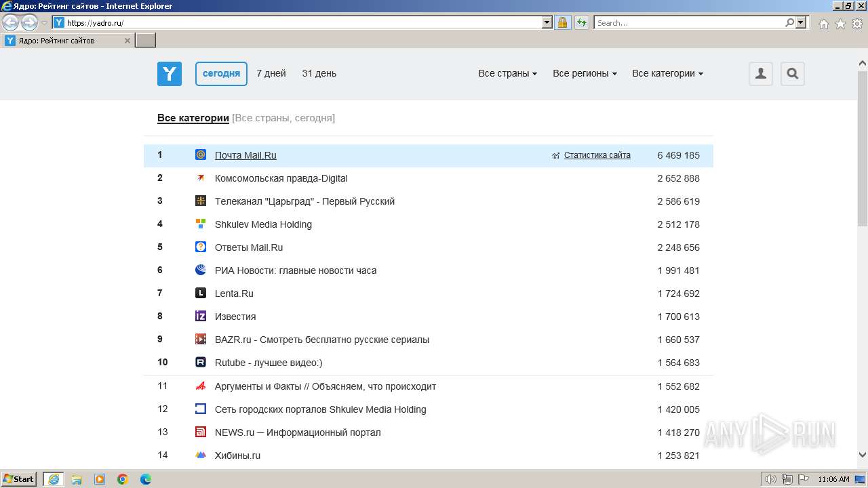The height and width of the screenshot is (488, 868).
Task: Open the IE Tools gear icon
Action: [x=857, y=24]
